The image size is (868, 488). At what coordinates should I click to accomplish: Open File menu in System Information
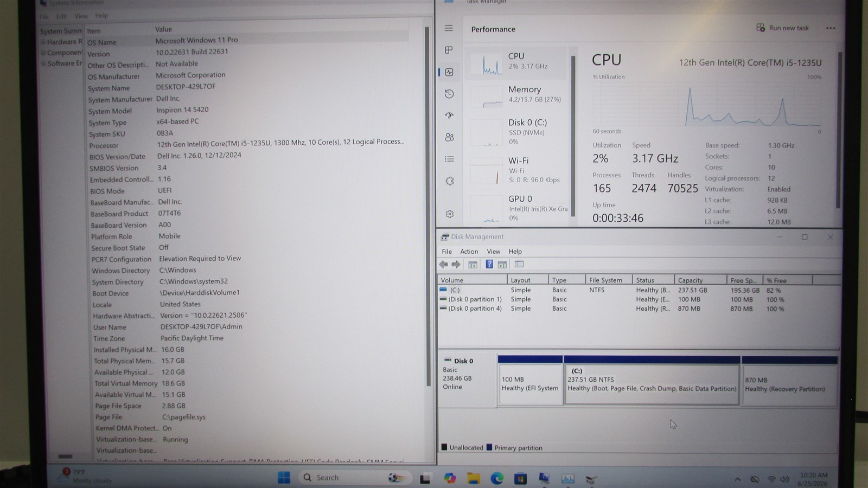[x=44, y=16]
